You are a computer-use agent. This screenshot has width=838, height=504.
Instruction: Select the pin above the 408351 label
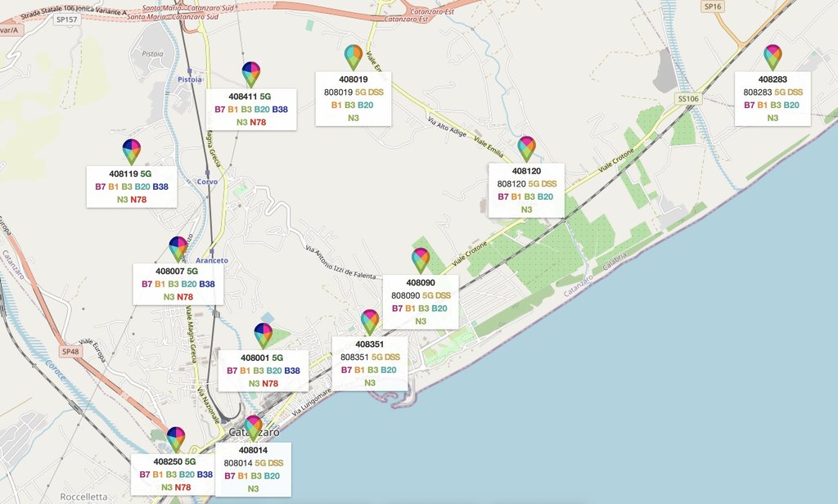(370, 321)
